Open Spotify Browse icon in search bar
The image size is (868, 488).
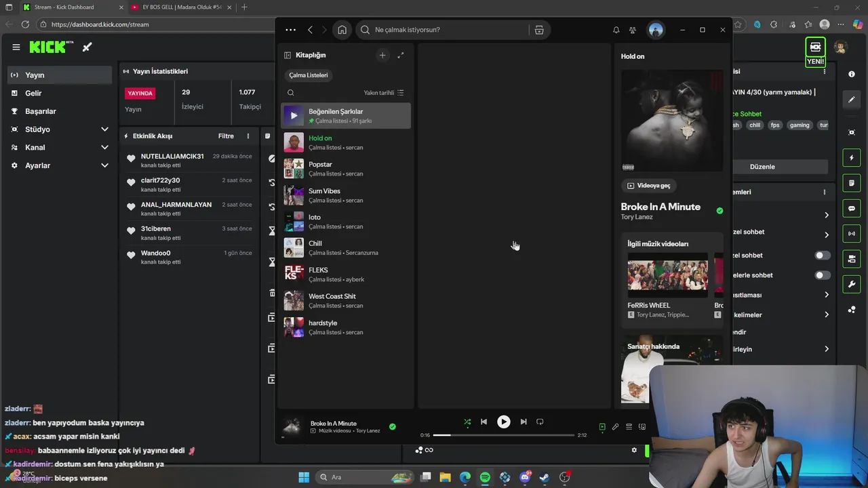coord(539,30)
